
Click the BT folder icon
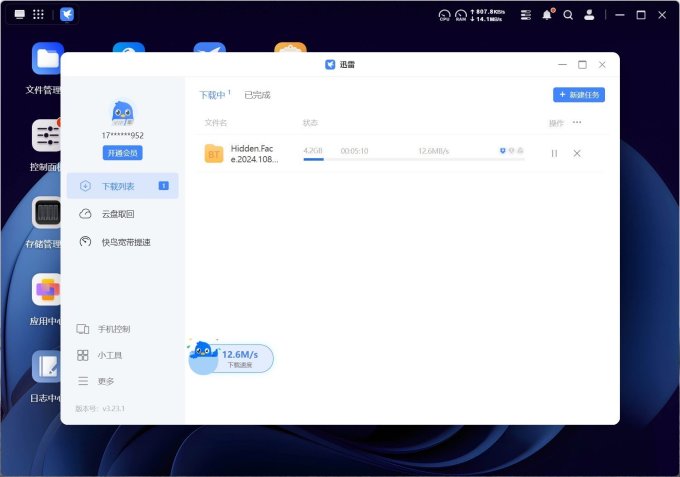coord(214,154)
